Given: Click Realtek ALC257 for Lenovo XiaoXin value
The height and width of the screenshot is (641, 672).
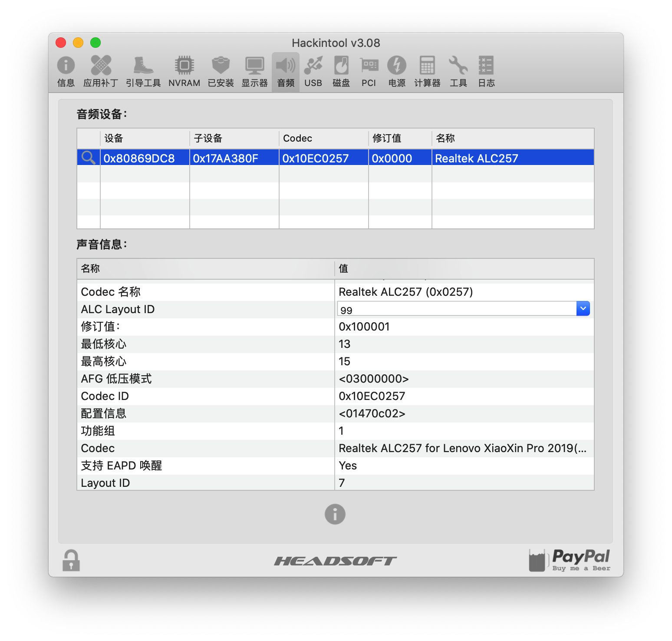Looking at the screenshot, I should pos(463,448).
